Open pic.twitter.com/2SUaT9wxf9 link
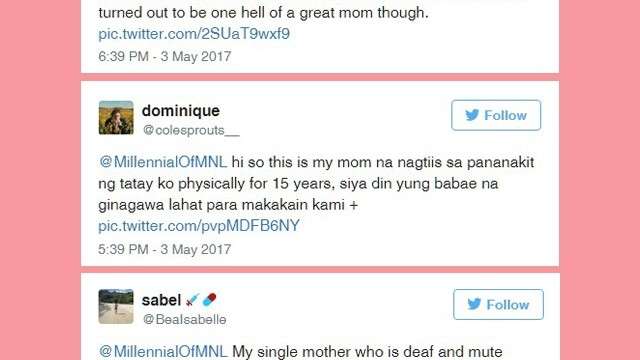The image size is (640, 360). click(194, 34)
